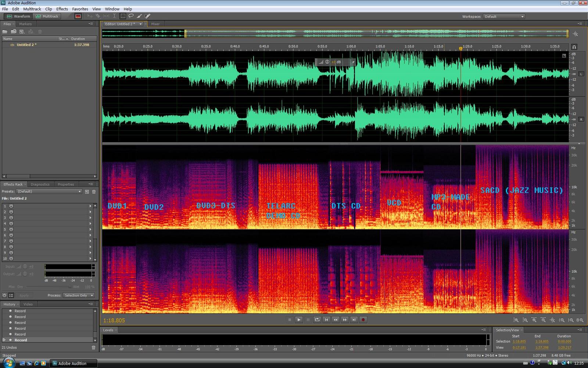The height and width of the screenshot is (368, 588).
Task: Open the Effects menu
Action: 62,9
